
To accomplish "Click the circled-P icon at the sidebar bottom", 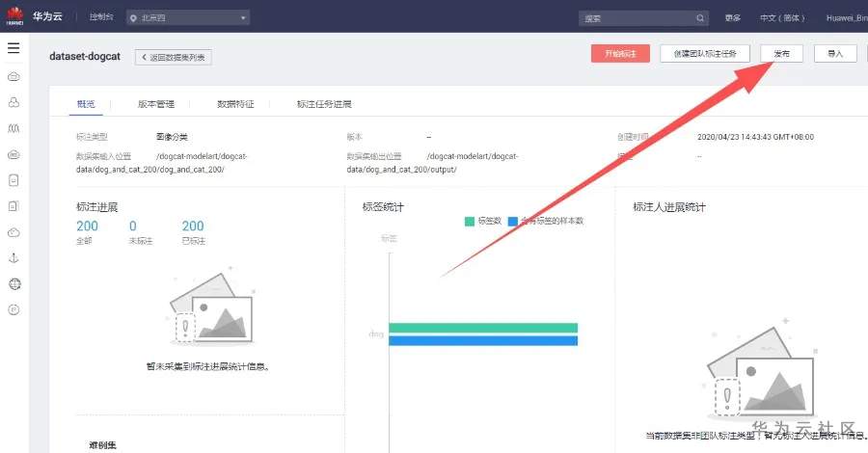I will [x=14, y=309].
